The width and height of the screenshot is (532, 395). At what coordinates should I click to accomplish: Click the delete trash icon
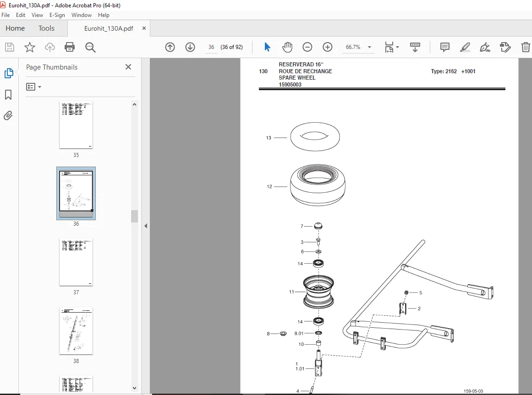[x=526, y=47]
